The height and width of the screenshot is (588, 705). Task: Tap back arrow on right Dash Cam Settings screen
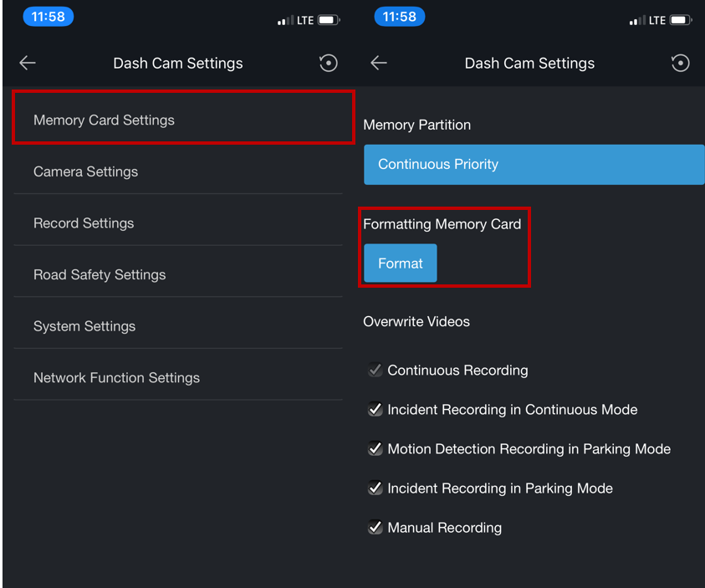coord(379,63)
